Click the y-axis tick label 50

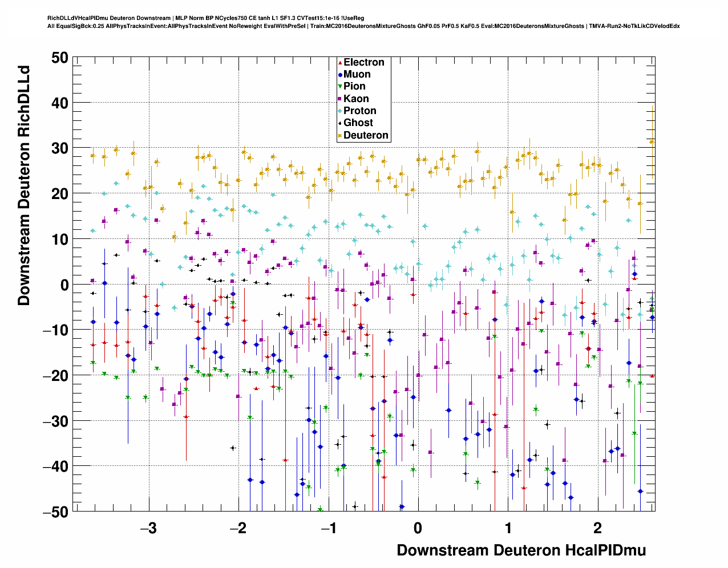(x=59, y=58)
